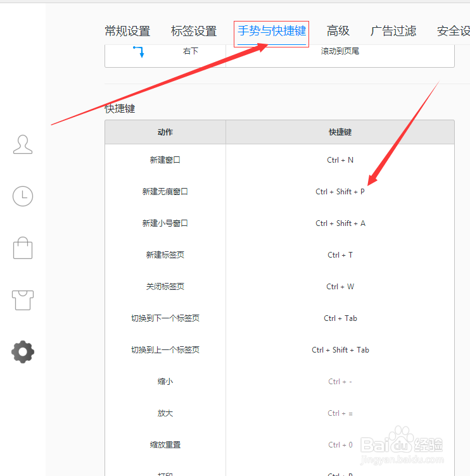Click the 快捷键 column header

(x=340, y=132)
